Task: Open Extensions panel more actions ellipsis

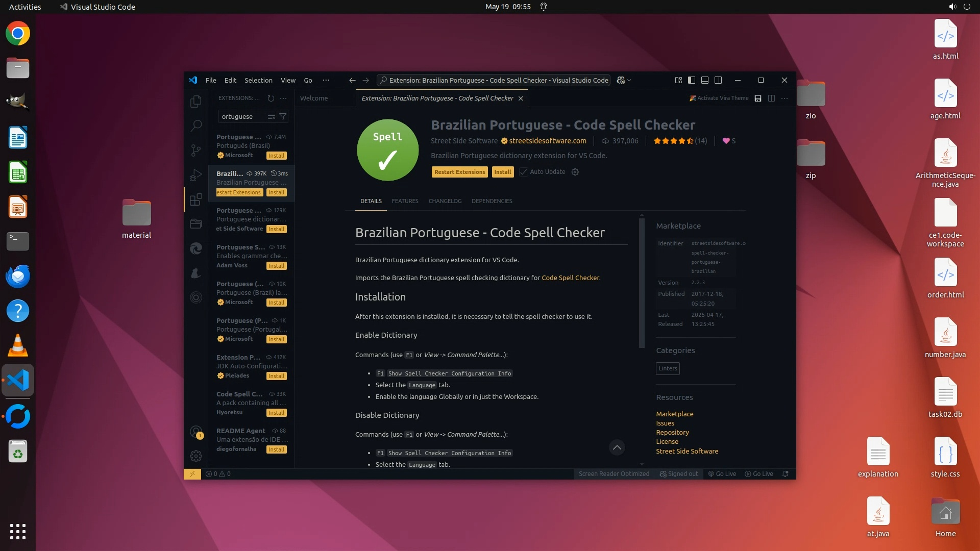Action: click(x=283, y=98)
